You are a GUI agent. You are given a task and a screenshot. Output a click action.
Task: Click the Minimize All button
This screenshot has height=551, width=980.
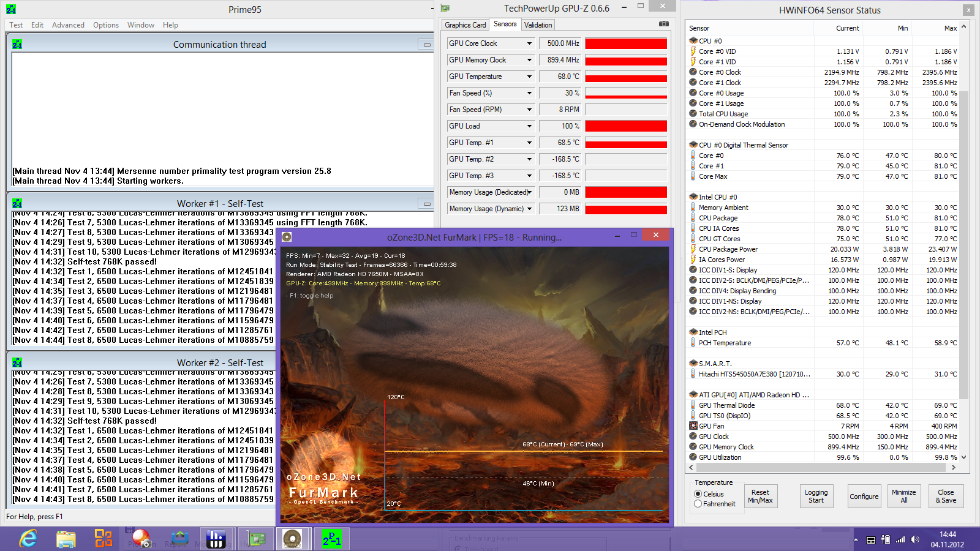tap(903, 497)
